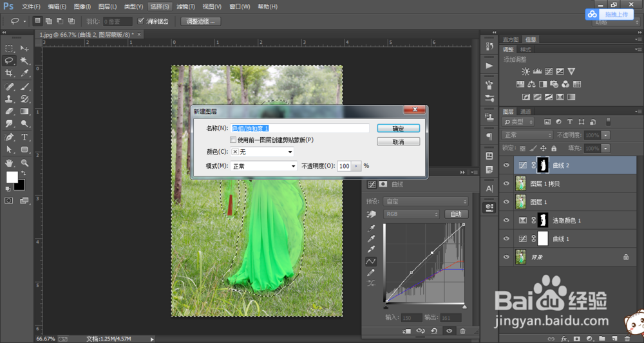Click 取消 button in new layer dialog

click(x=399, y=142)
